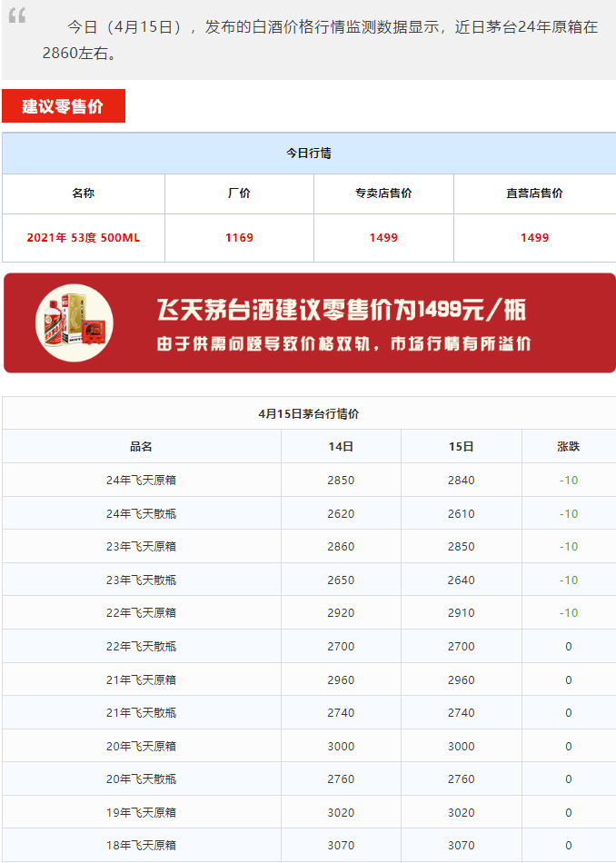Viewport: 616px width, 863px height.
Task: Click the 0 change for 22年飞天散瓶
Action: point(569,647)
